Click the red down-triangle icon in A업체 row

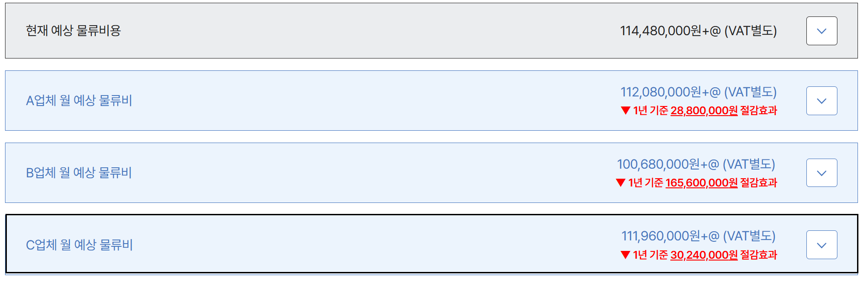pos(626,111)
